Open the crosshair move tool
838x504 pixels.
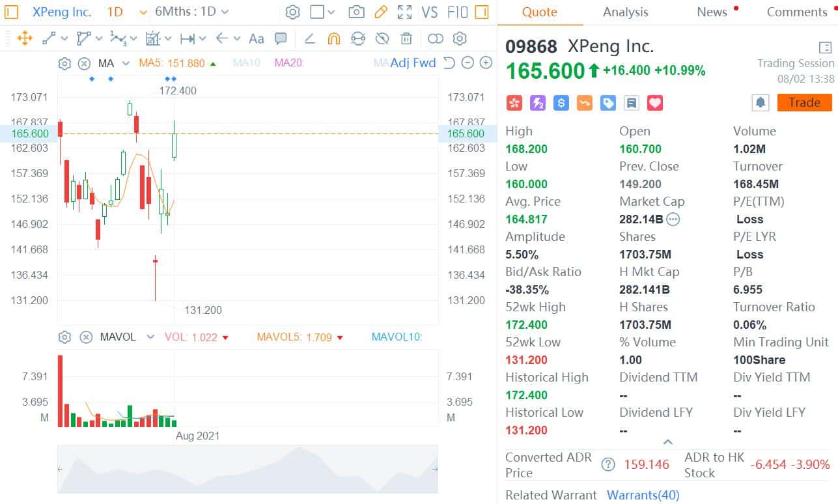tap(25, 39)
